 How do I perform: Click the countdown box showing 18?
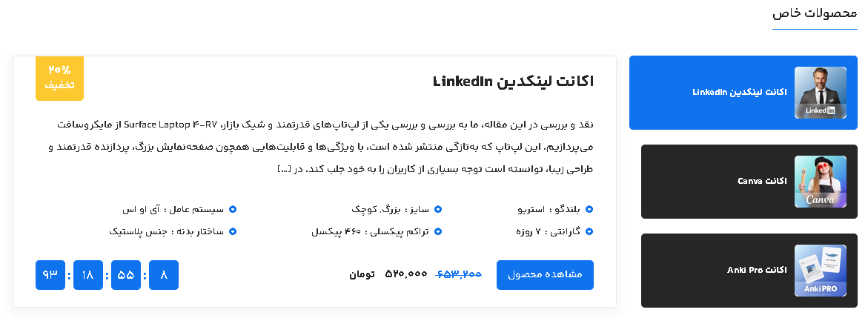[88, 275]
